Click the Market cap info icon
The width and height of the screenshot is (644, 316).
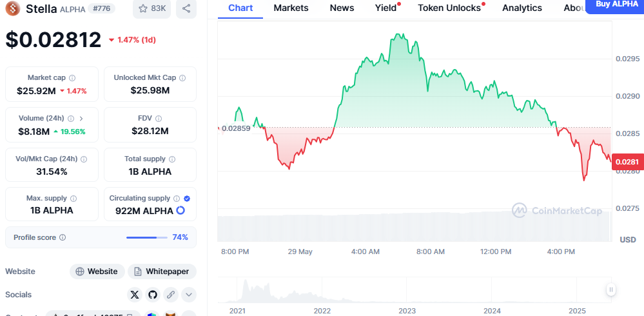(72, 77)
